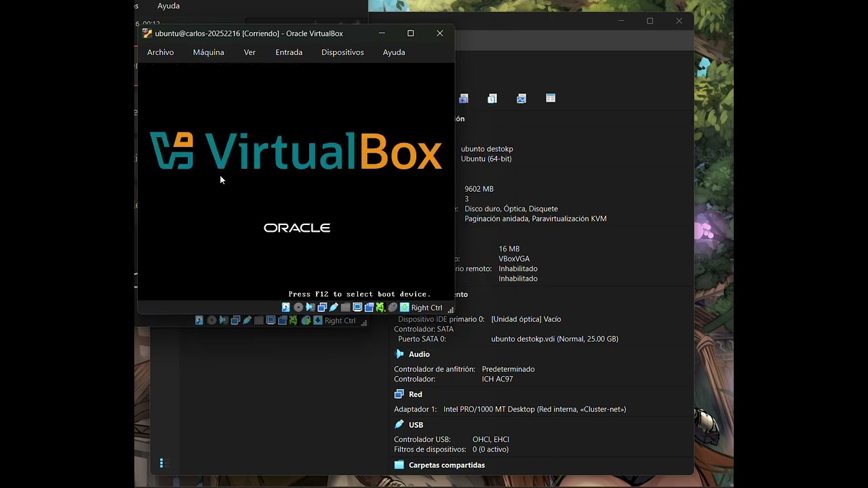Screen dimensions: 868x488
Task: Click shared folders indicator in background VM status bar
Action: pyautogui.click(x=258, y=321)
